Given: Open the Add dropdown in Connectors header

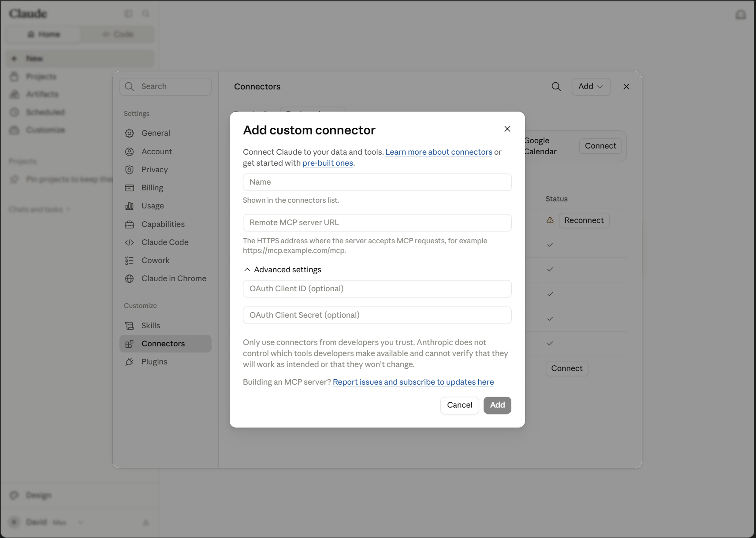Looking at the screenshot, I should pos(591,86).
